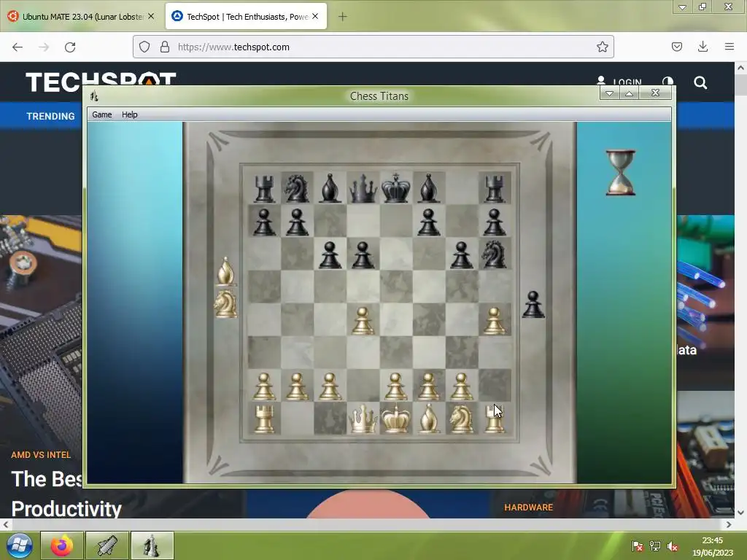Maximize the Chess Titans window
This screenshot has height=560, width=747.
(630, 93)
